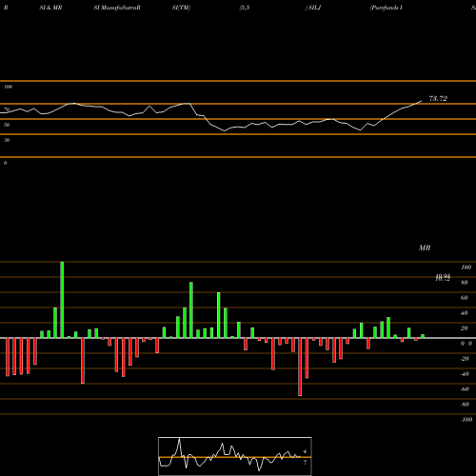Click the 100 label on the MR axis
Viewport: 476px width, 476px height.
466,268
